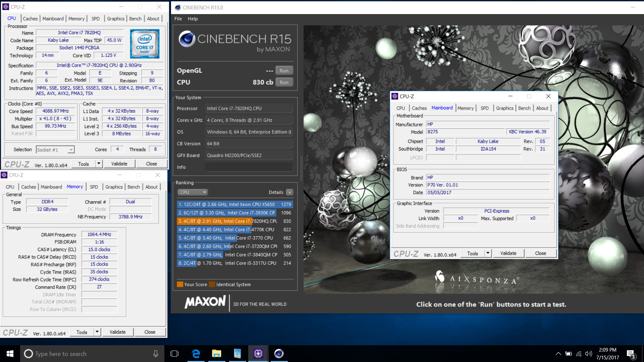
Task: Select the i7-4770K ranking row
Action: (235, 230)
